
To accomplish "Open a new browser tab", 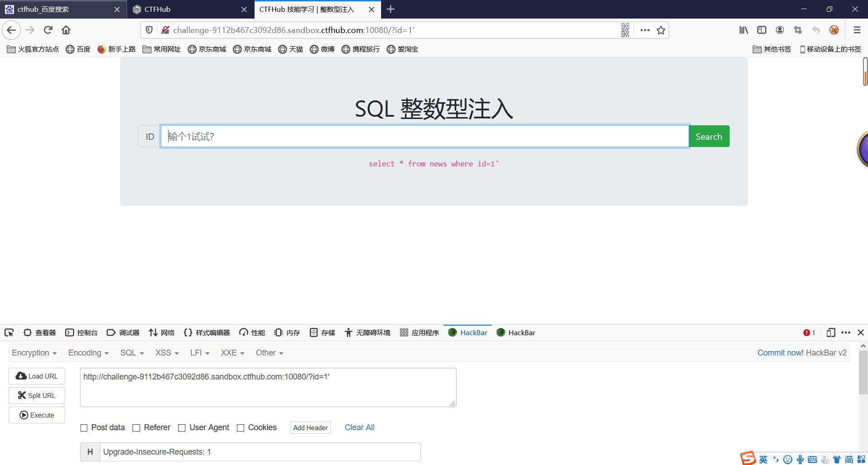I will tap(391, 9).
